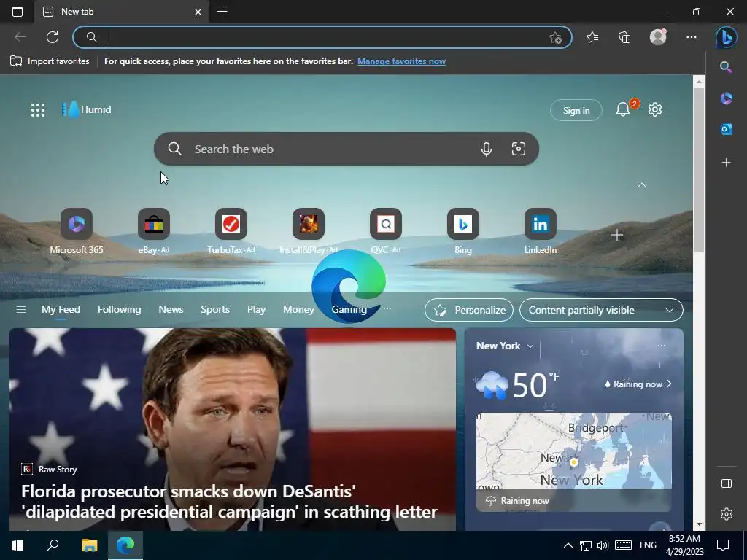Viewport: 747px width, 560px height.
Task: Open Settings and more ellipsis menu
Action: 692,37
